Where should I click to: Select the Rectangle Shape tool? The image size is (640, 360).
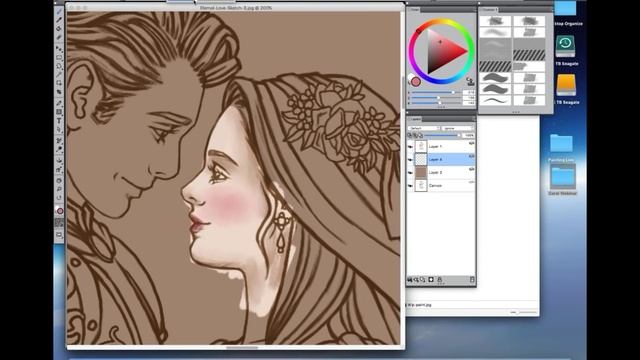59,112
